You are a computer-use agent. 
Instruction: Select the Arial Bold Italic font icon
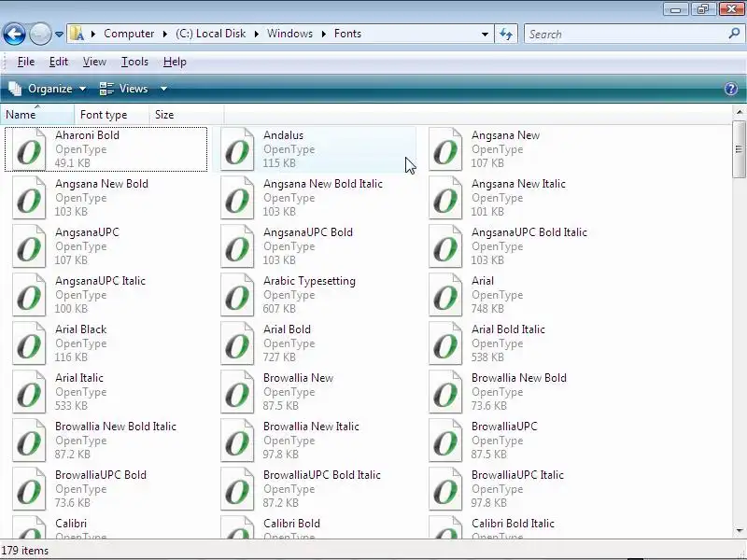pyautogui.click(x=445, y=343)
